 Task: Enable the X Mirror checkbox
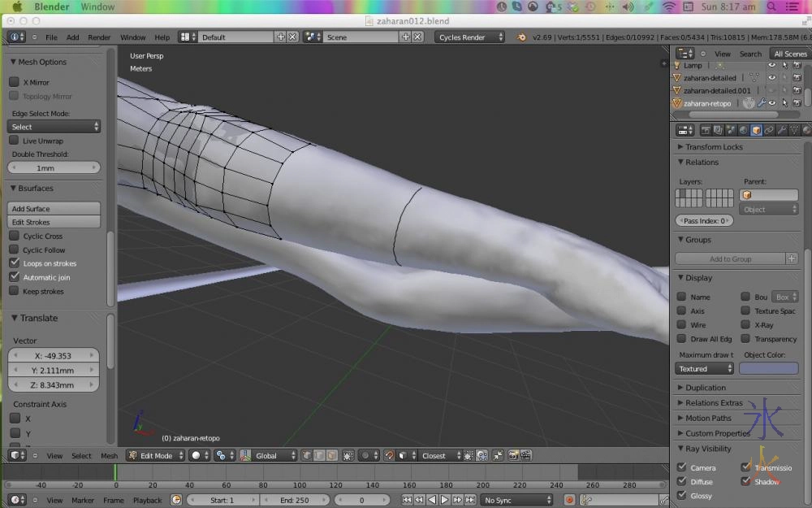click(15, 82)
